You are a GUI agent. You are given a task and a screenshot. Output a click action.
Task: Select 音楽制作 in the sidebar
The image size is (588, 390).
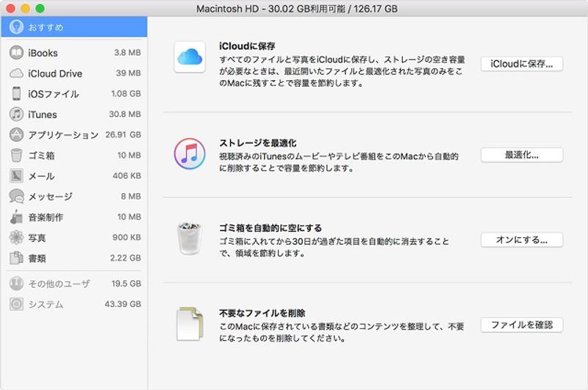74,217
